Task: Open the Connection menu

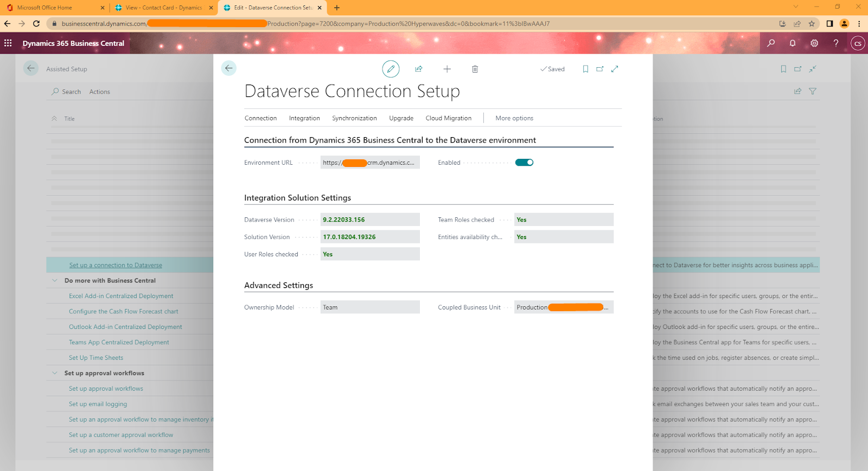Action: (x=260, y=118)
